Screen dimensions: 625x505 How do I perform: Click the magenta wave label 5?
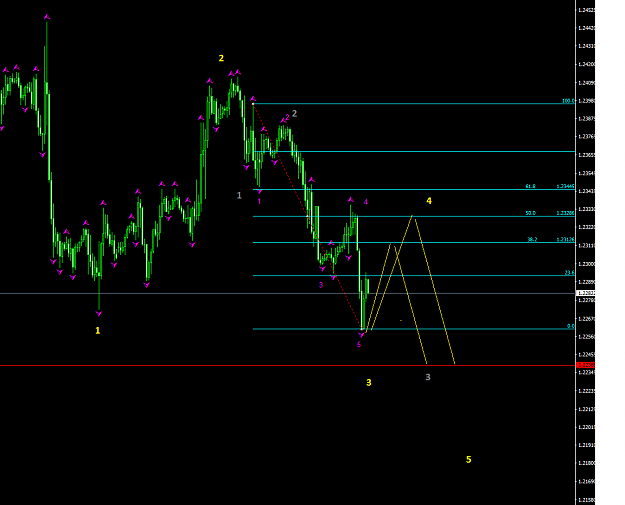pos(359,345)
